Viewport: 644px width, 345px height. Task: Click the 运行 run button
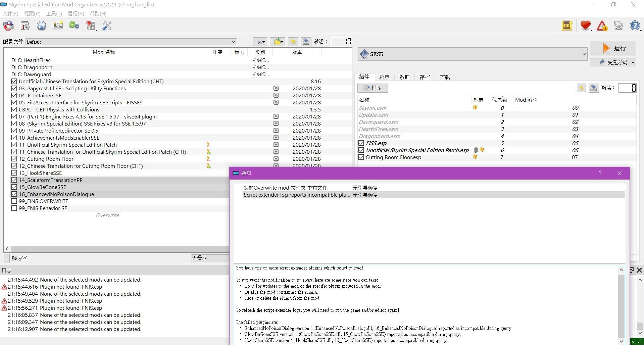[x=613, y=48]
